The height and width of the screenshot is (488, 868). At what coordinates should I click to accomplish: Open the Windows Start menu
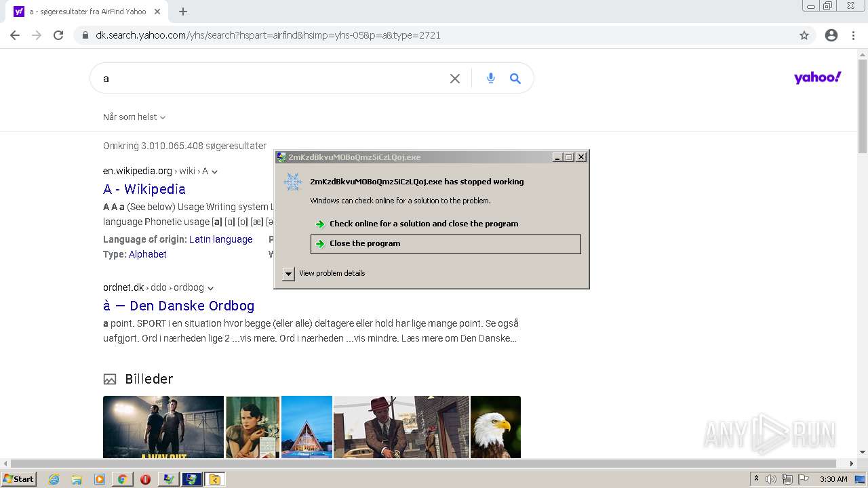[x=18, y=479]
